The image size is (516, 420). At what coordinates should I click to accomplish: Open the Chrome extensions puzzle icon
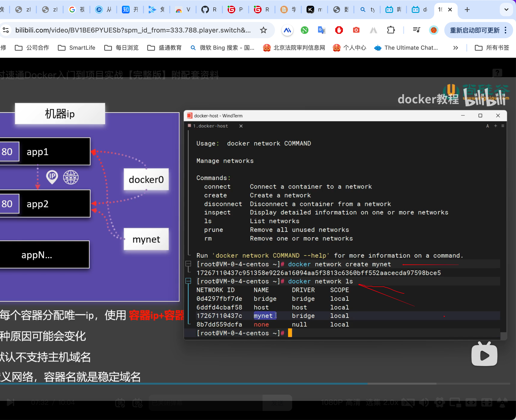390,30
